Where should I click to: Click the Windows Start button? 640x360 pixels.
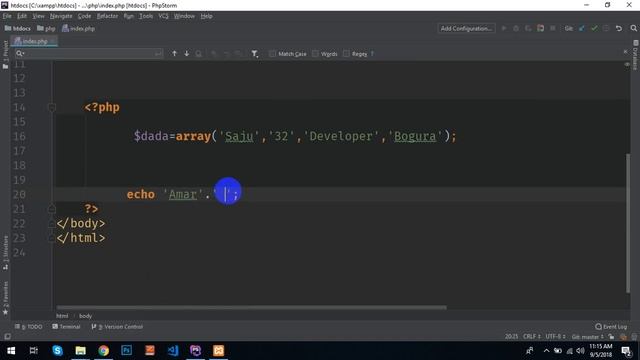click(11, 351)
